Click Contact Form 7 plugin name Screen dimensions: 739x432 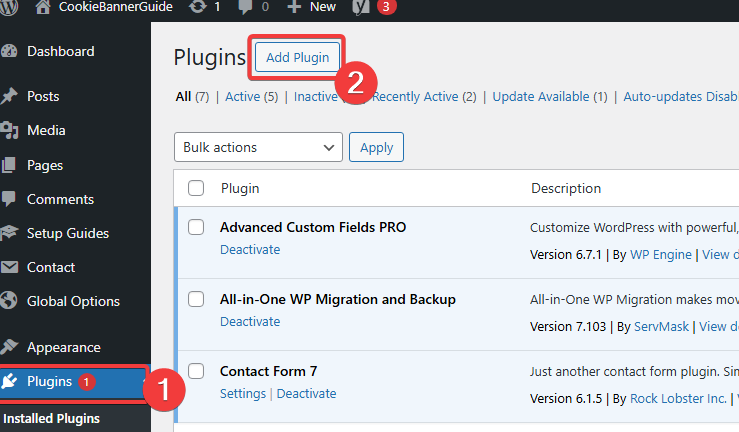tap(269, 371)
